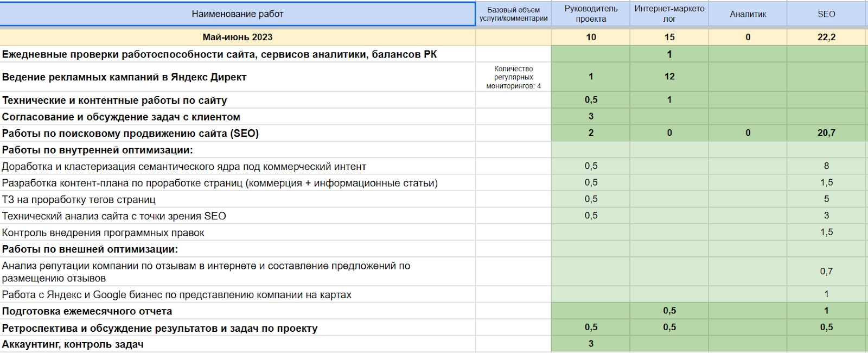Click the "Подготовка ежемесячного отчета" row label
This screenshot has width=868, height=353.
(87, 311)
